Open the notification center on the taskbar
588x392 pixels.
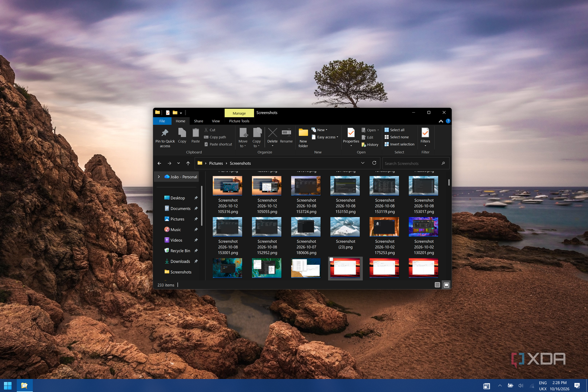pyautogui.click(x=577, y=386)
